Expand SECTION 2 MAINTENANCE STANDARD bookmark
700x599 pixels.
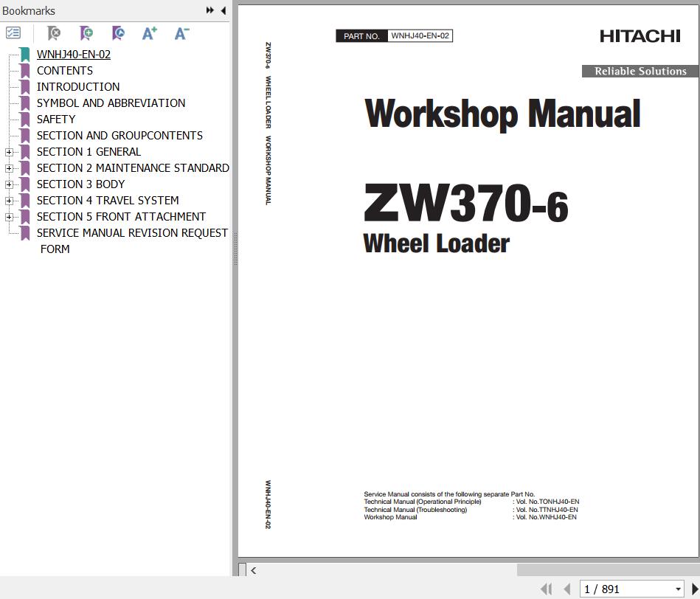(9, 168)
